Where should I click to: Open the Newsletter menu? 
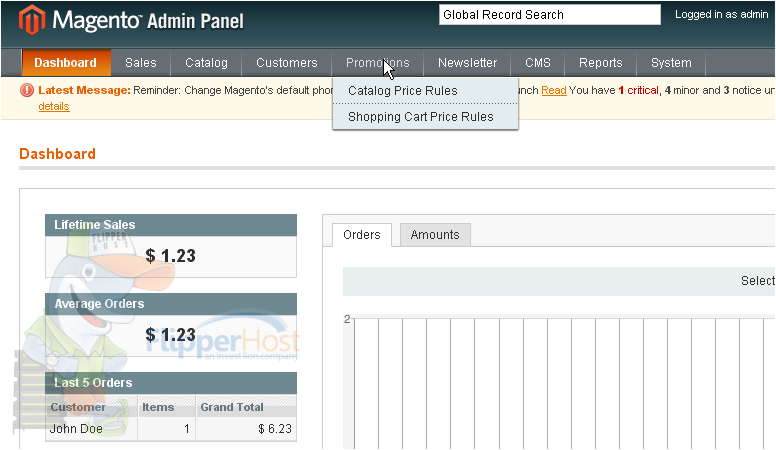pyautogui.click(x=467, y=63)
